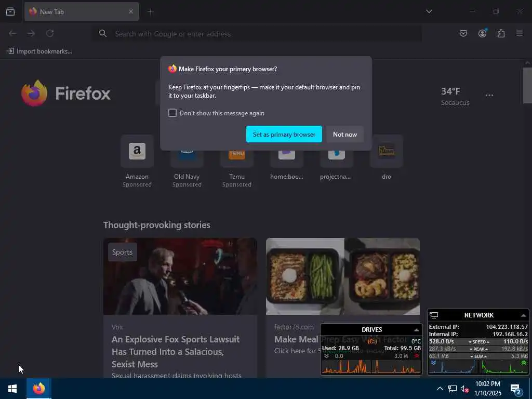Show hidden tray icons chevron

(440, 389)
